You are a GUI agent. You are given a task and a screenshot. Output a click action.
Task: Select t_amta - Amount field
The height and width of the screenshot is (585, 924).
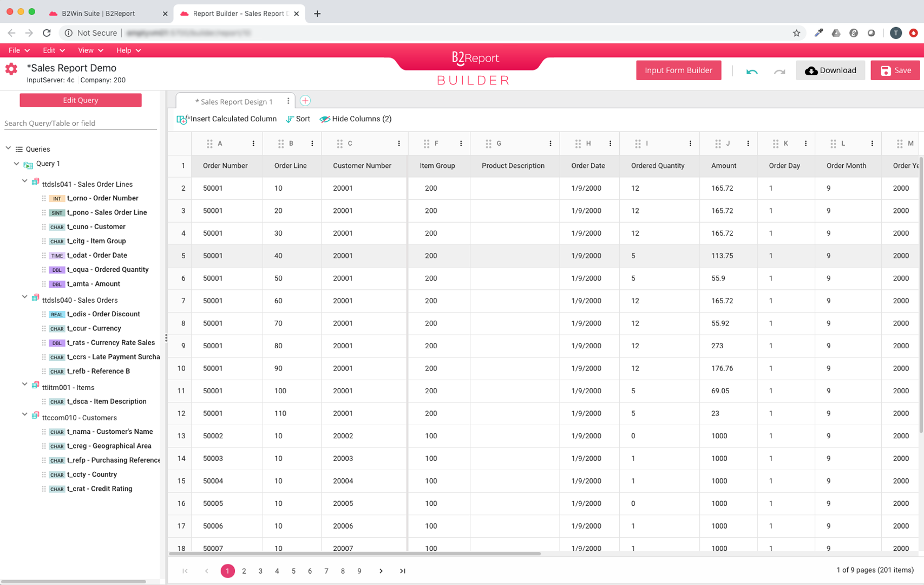[x=94, y=284]
